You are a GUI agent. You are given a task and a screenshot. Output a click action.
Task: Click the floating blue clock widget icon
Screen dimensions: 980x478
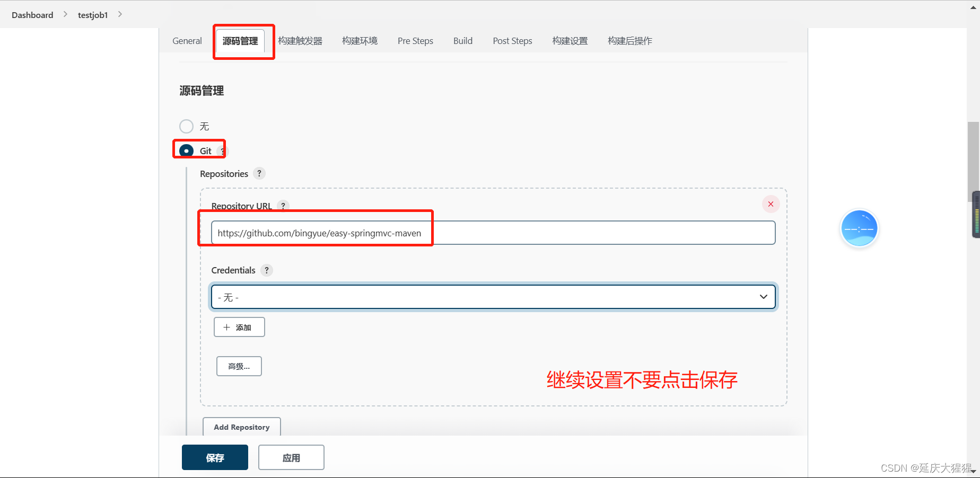pos(859,228)
